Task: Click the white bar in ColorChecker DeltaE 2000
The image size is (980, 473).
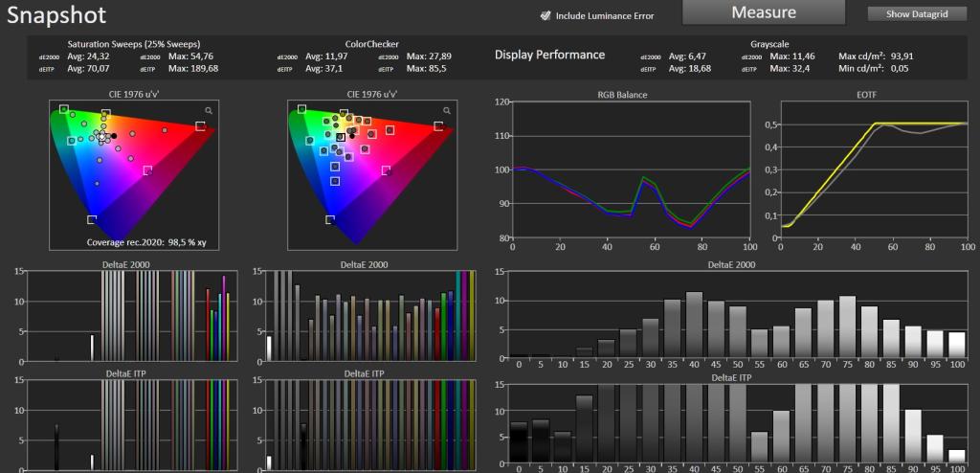Action: click(x=269, y=349)
